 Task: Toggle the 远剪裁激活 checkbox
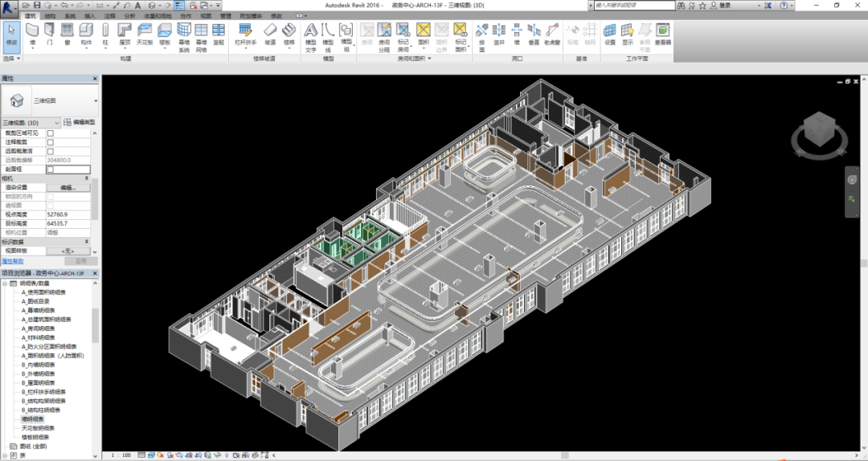coord(51,151)
